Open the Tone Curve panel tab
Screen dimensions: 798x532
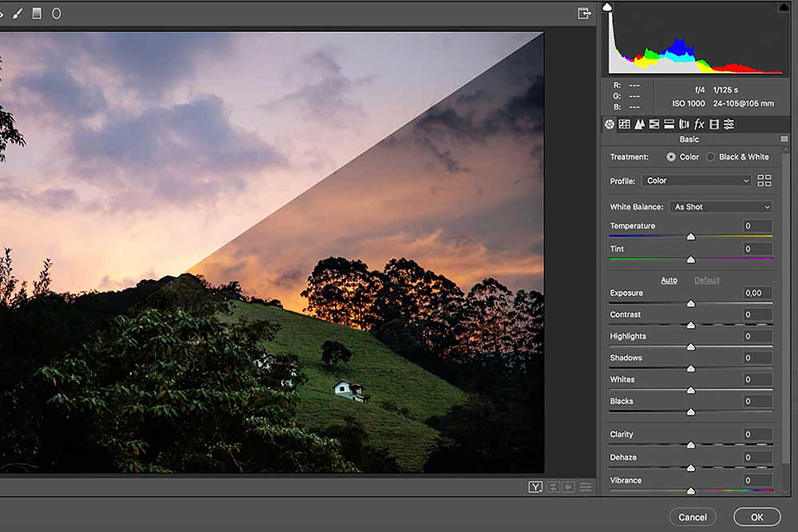tap(624, 124)
